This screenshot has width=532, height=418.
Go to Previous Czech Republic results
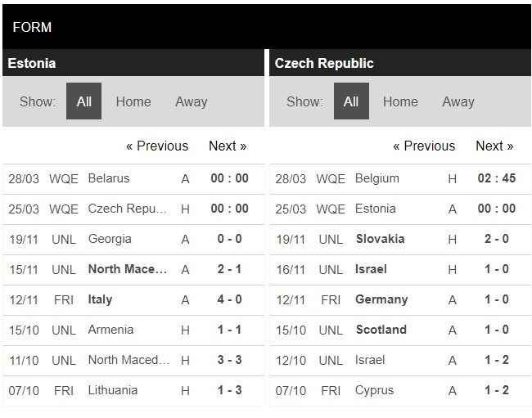pos(424,146)
